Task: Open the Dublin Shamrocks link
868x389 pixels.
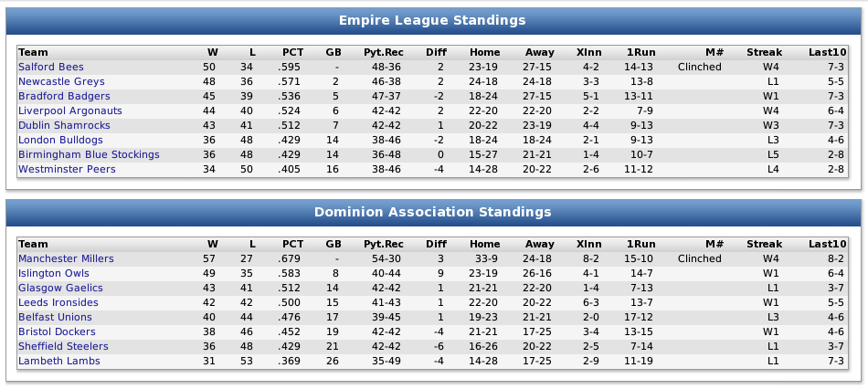Action: [x=64, y=126]
